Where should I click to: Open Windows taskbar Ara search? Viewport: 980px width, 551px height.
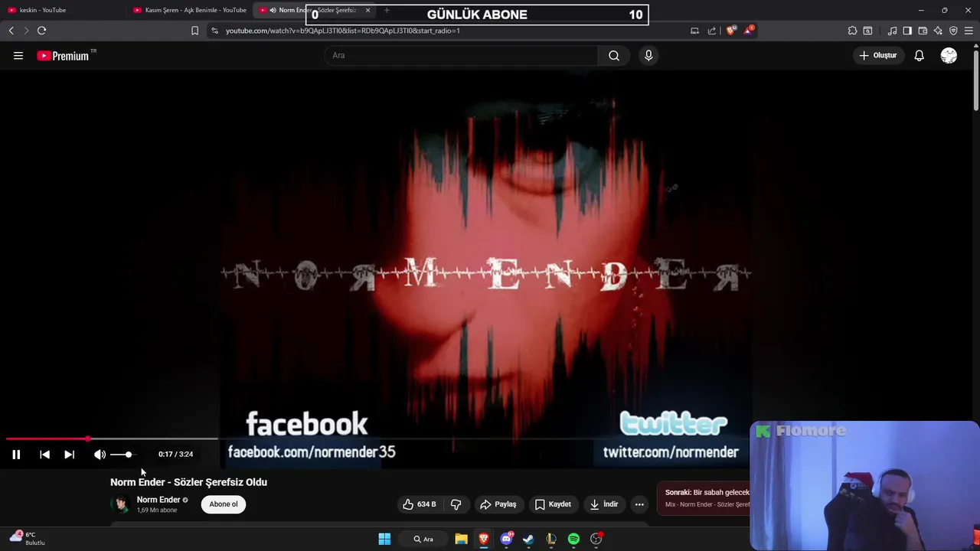click(423, 539)
